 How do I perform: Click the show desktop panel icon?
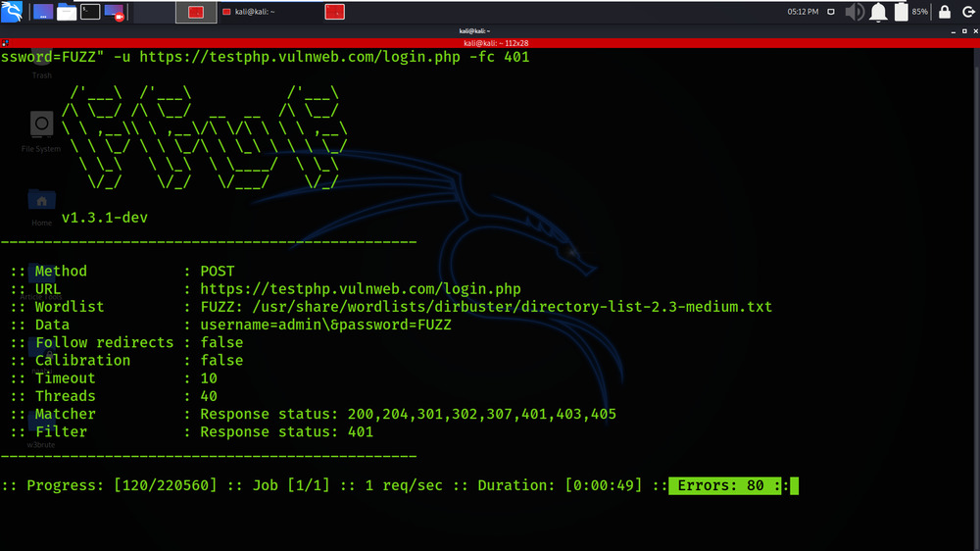click(43, 12)
